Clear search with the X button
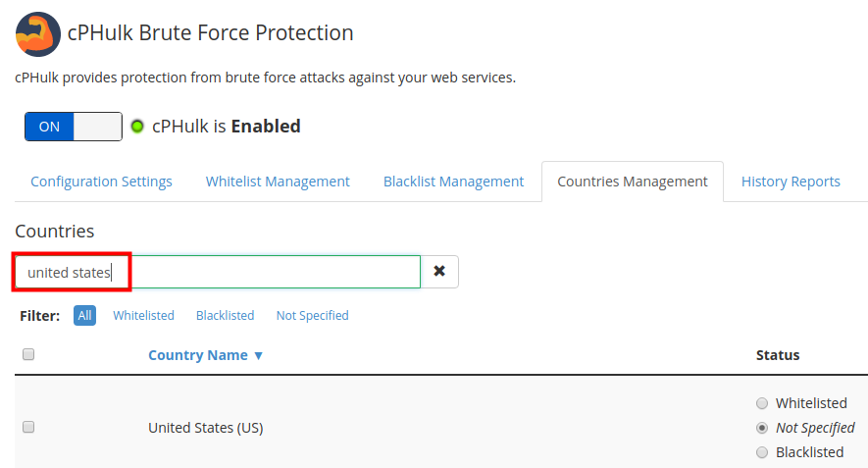 click(439, 272)
